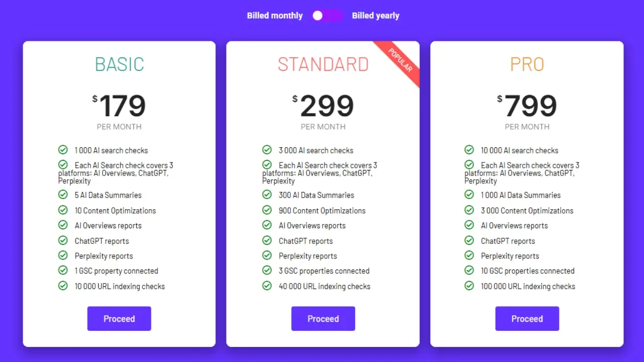Click checkmark beside 3 000 AI search checks
Viewport: 644px width, 362px height.
point(267,150)
